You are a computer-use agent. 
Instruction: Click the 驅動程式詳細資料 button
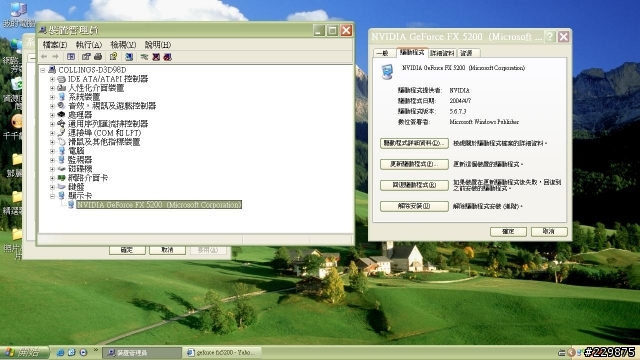pos(414,143)
